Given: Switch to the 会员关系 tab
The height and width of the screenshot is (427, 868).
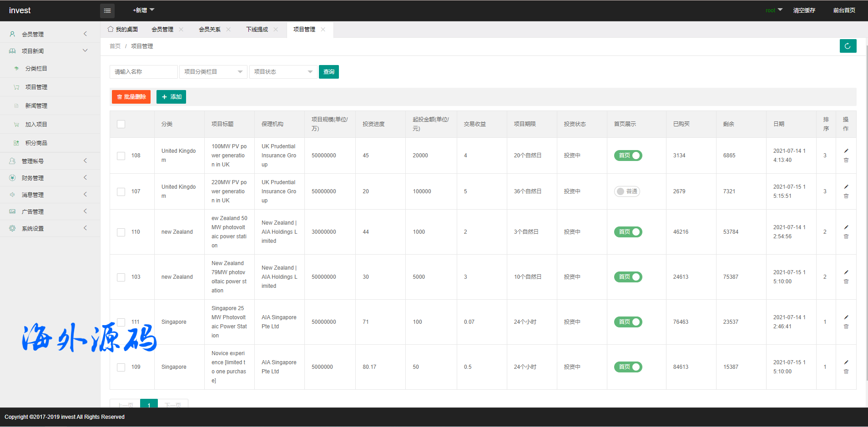Looking at the screenshot, I should click(x=210, y=30).
